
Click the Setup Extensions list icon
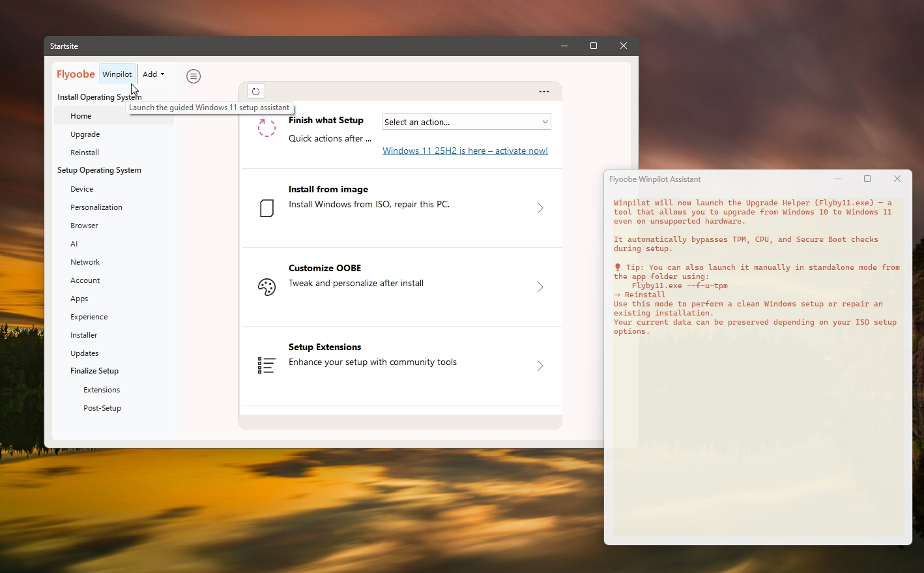pyautogui.click(x=267, y=365)
